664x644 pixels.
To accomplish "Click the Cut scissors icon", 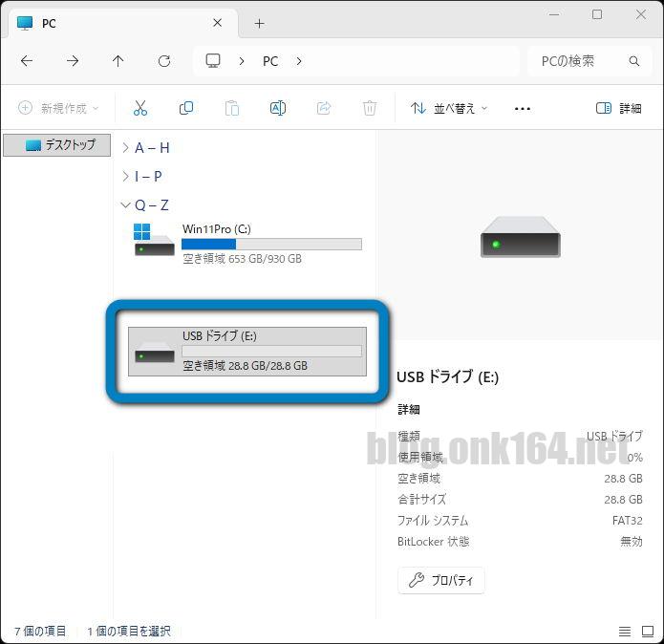I will tap(140, 108).
